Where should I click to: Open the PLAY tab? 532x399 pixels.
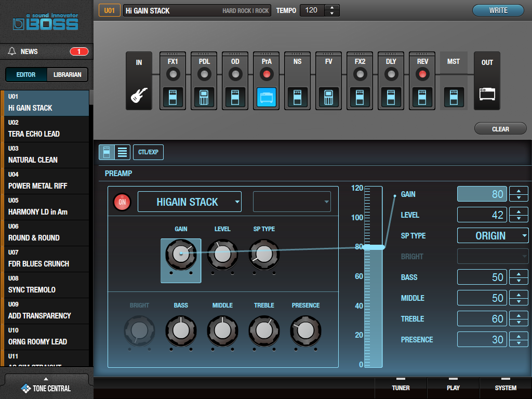click(x=453, y=388)
